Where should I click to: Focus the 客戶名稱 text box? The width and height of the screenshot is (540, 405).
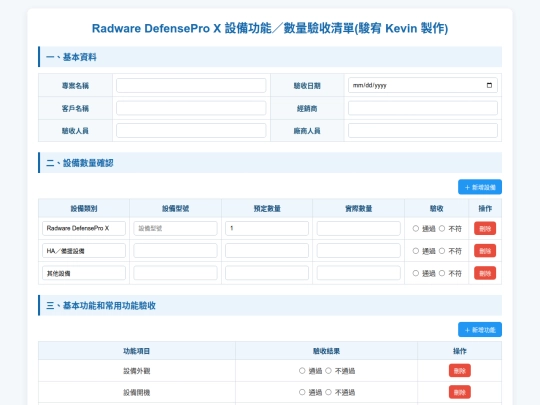pyautogui.click(x=191, y=108)
